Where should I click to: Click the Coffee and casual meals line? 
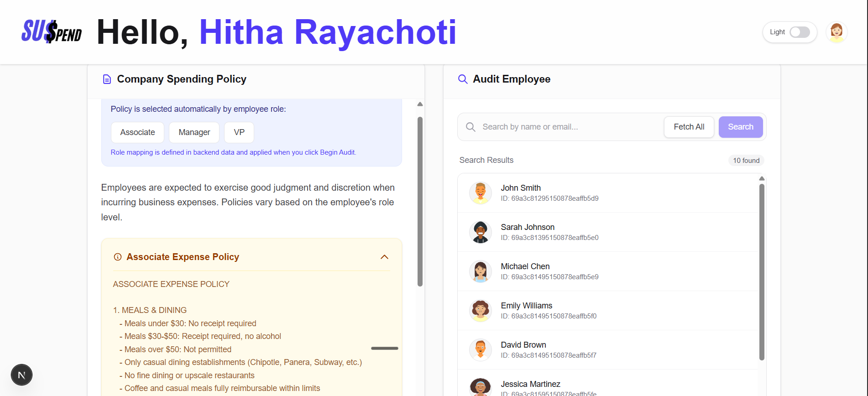pyautogui.click(x=220, y=388)
